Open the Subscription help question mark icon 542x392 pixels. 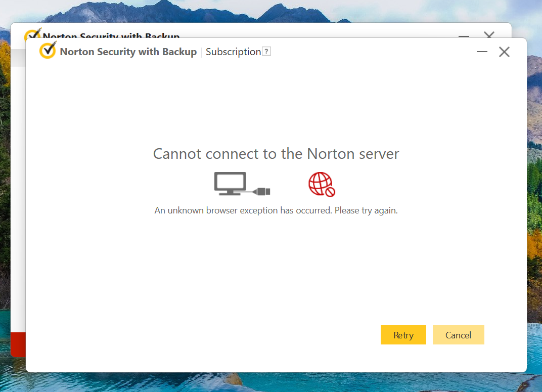click(266, 52)
